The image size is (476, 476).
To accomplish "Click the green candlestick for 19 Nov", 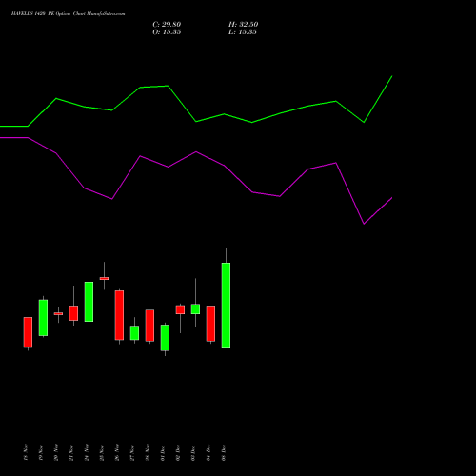I will 43,318.
